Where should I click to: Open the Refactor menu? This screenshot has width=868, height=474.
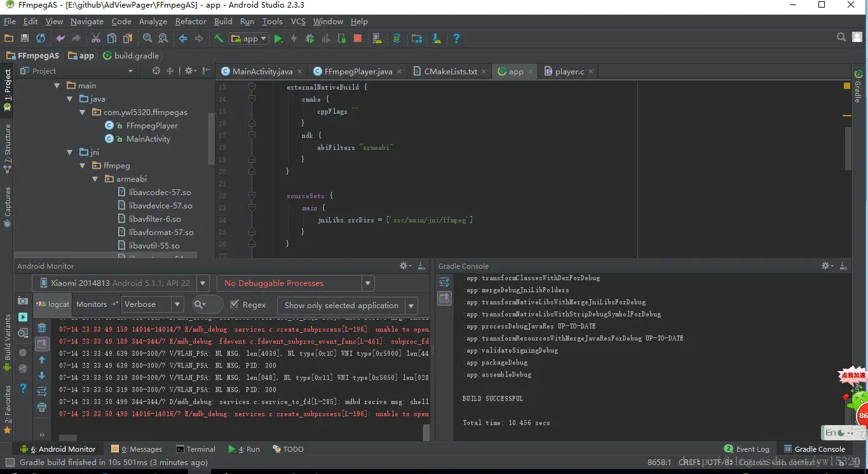coord(191,21)
